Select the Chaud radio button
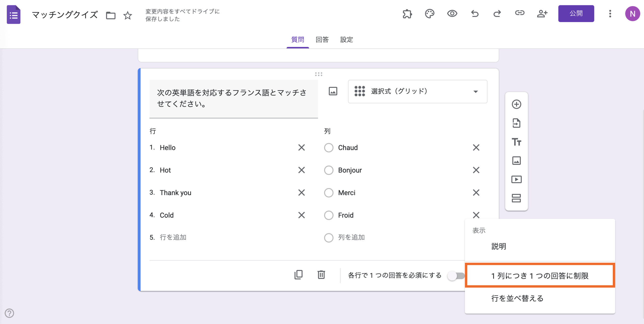 click(x=329, y=148)
